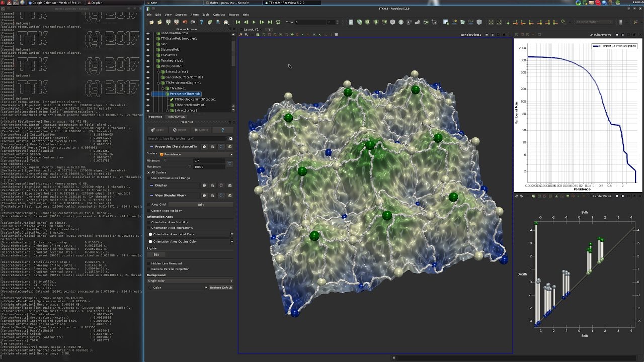
Task: Open the Scalars Persistence dropdown
Action: [196, 154]
